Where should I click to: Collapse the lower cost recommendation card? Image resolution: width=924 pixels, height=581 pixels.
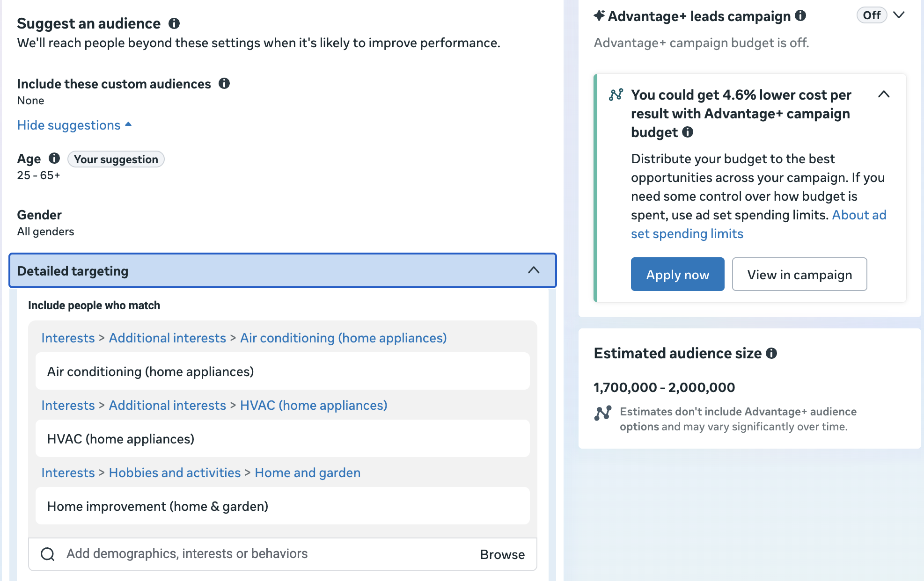(x=884, y=94)
